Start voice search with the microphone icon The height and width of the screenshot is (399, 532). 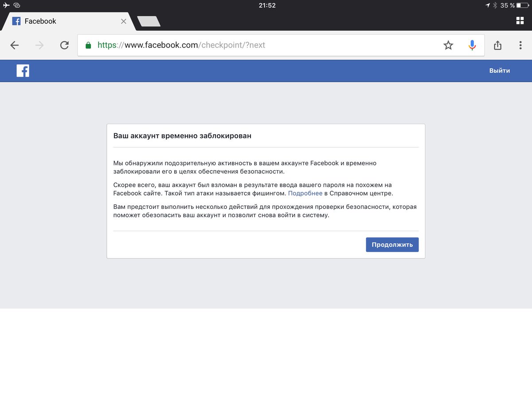coord(472,45)
